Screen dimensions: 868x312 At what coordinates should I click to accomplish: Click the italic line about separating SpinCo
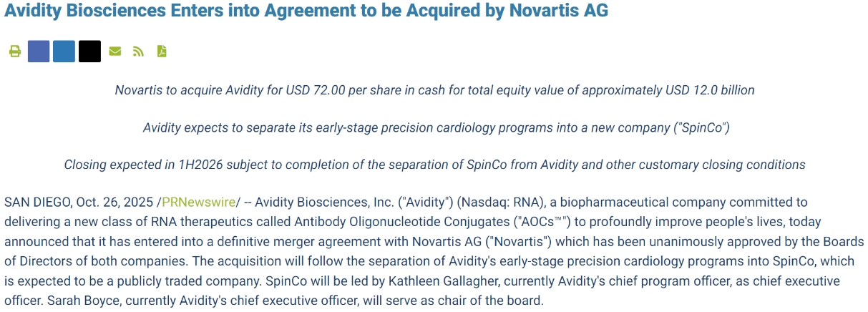click(x=436, y=127)
